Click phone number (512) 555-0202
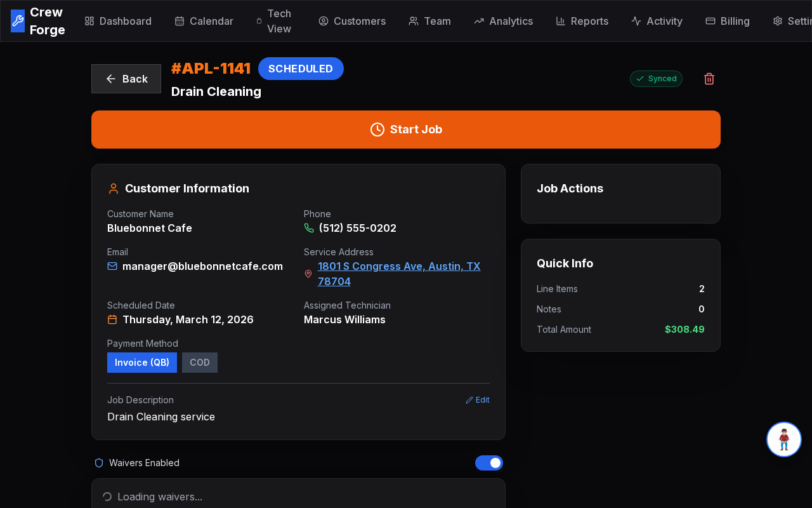 tap(358, 228)
